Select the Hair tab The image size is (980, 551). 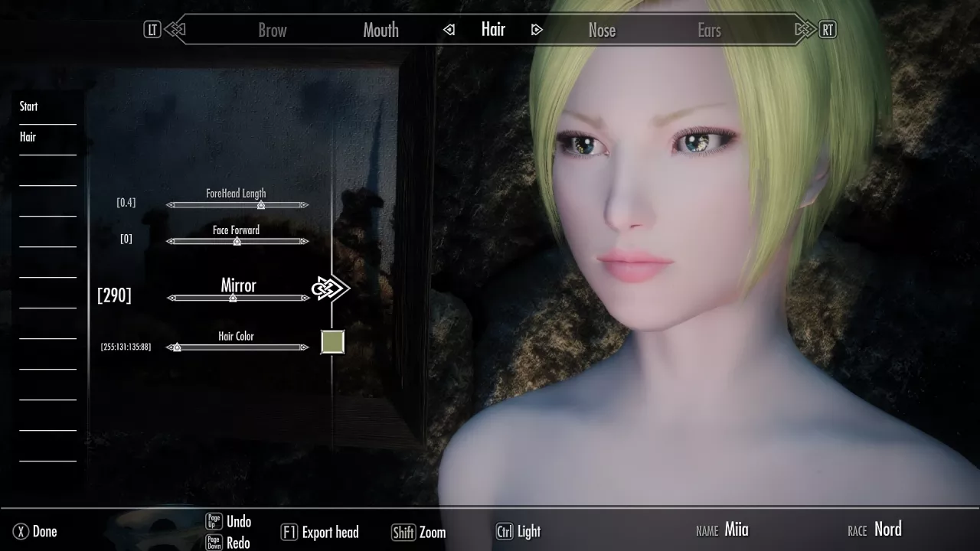[493, 29]
